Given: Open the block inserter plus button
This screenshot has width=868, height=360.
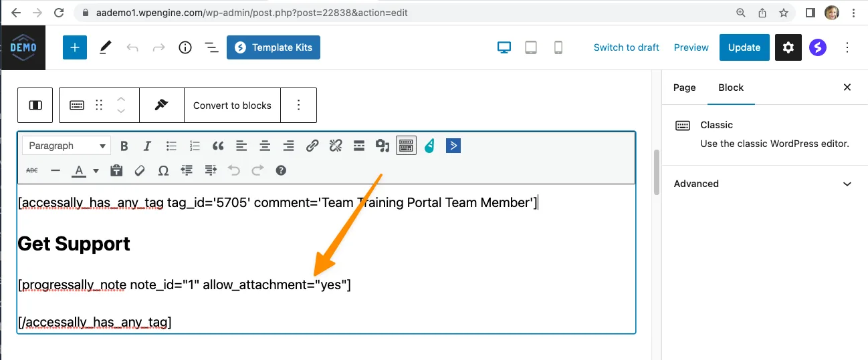Looking at the screenshot, I should [x=75, y=47].
